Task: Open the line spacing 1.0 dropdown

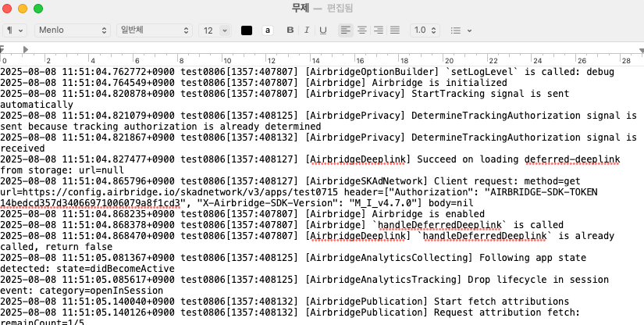Action: pos(425,30)
